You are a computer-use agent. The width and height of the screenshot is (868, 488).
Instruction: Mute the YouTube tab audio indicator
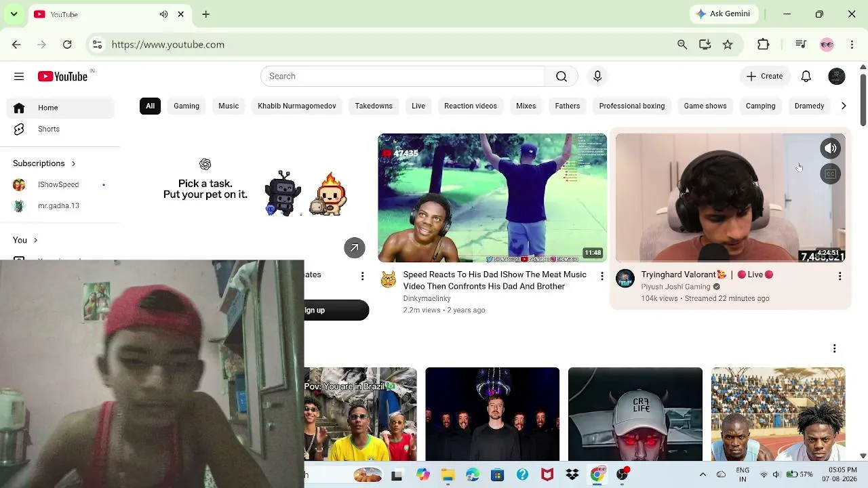click(163, 14)
